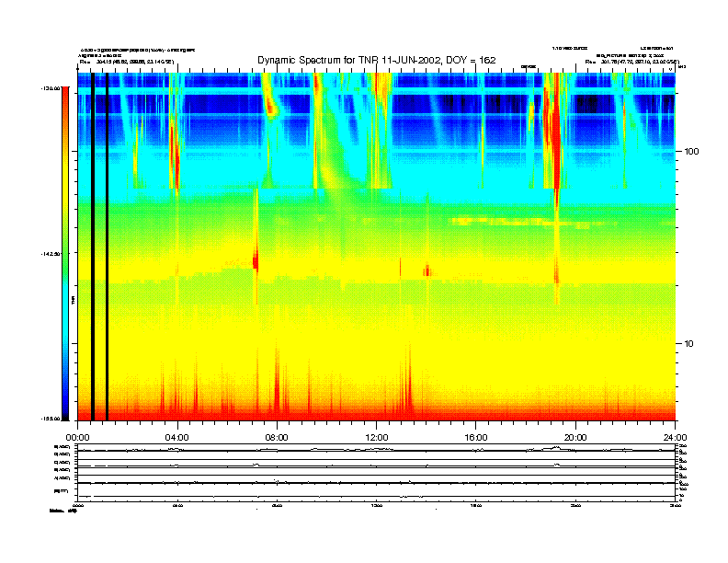
Task: Click the 20:00 time axis label
Action: (x=575, y=438)
